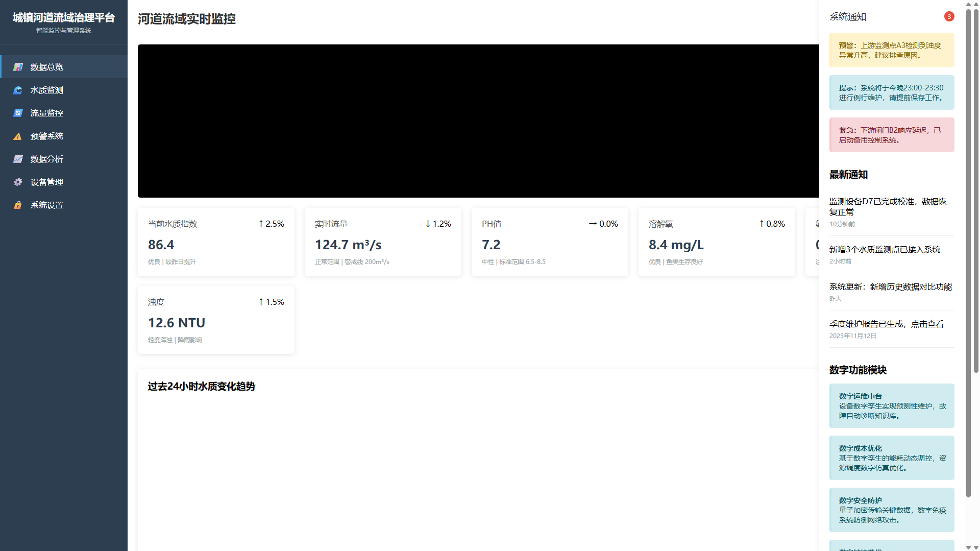Go to the 设备管理 menu item
980x551 pixels.
pyautogui.click(x=46, y=182)
